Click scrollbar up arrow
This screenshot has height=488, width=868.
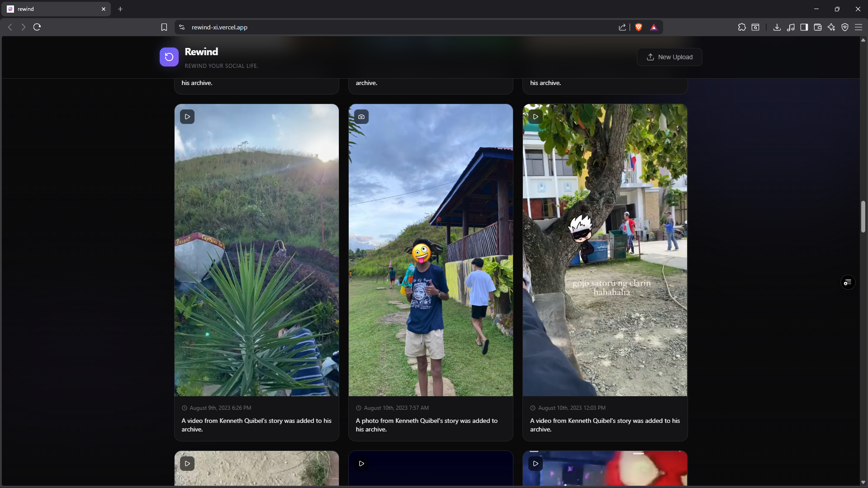pyautogui.click(x=863, y=40)
